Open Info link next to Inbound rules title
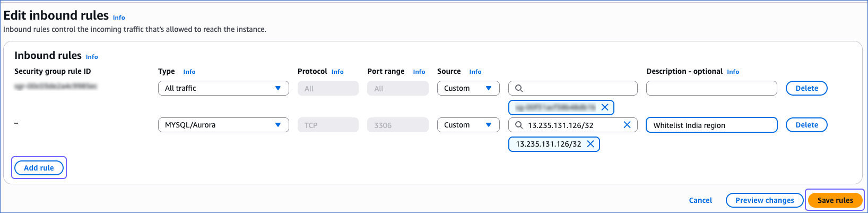This screenshot has width=868, height=213. (x=92, y=57)
